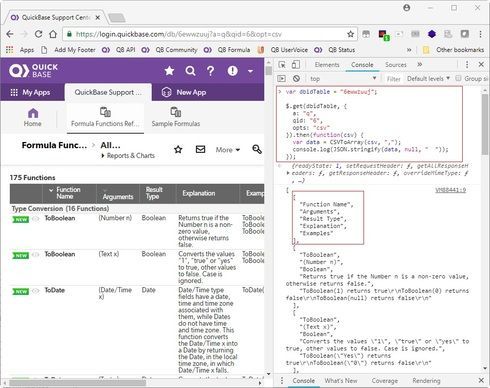This screenshot has width=490, height=388.
Task: Click the report horizontal scrollbar
Action: [x=77, y=383]
